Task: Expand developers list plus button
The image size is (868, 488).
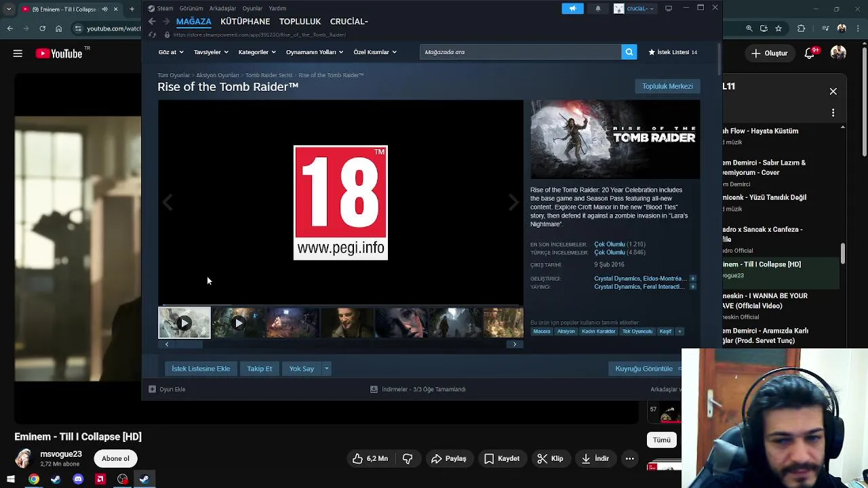Action: click(x=692, y=279)
